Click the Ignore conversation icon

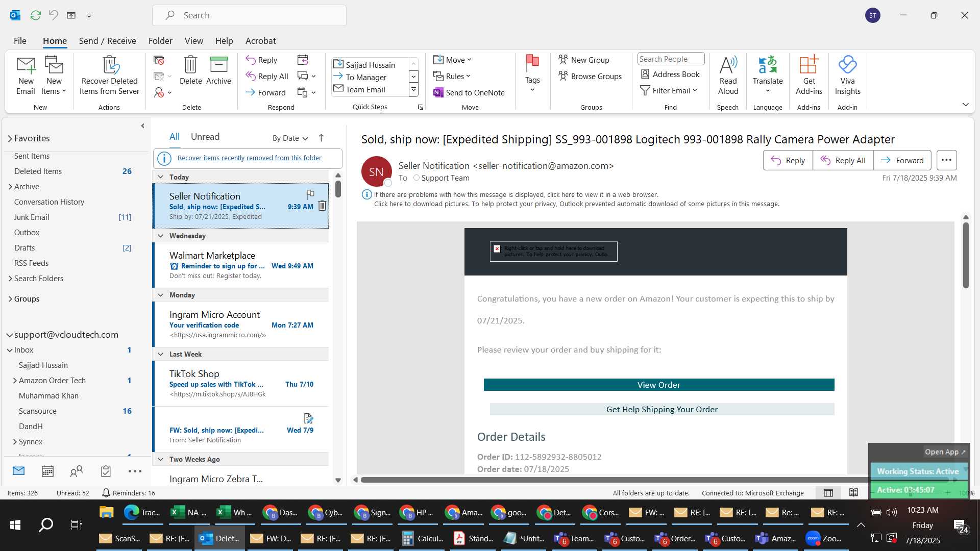click(159, 60)
